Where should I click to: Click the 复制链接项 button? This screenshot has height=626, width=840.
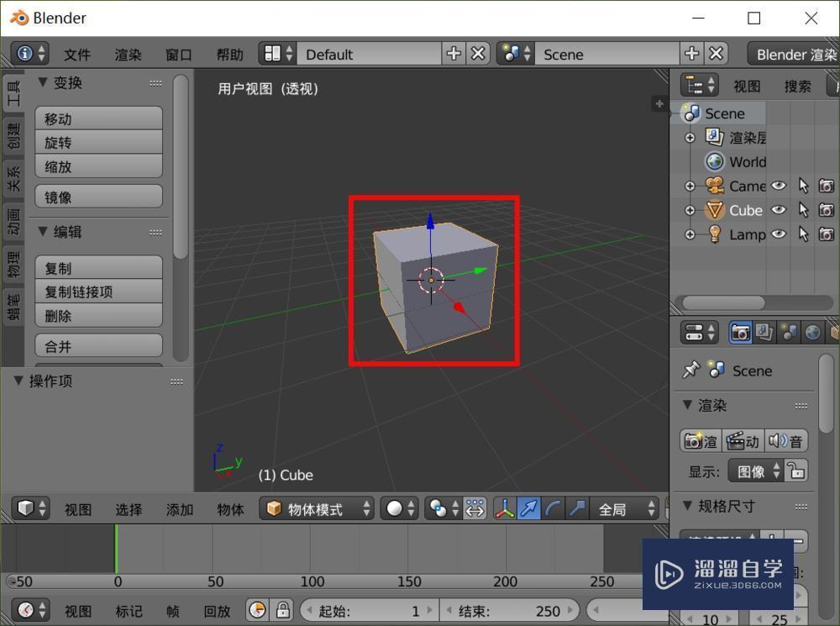pyautogui.click(x=98, y=292)
